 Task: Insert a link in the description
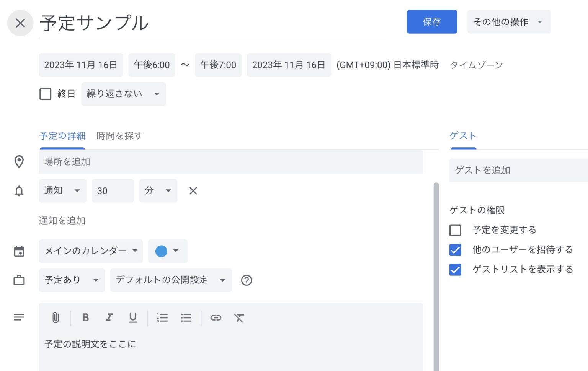[216, 317]
